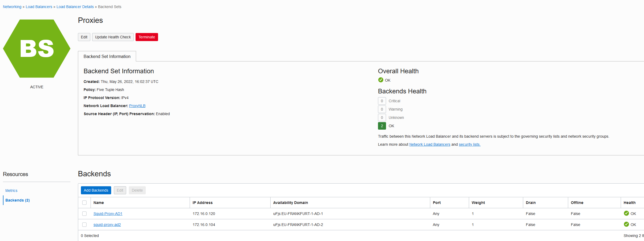Toggle the select-all backends checkbox
The width and height of the screenshot is (644, 241).
click(84, 203)
